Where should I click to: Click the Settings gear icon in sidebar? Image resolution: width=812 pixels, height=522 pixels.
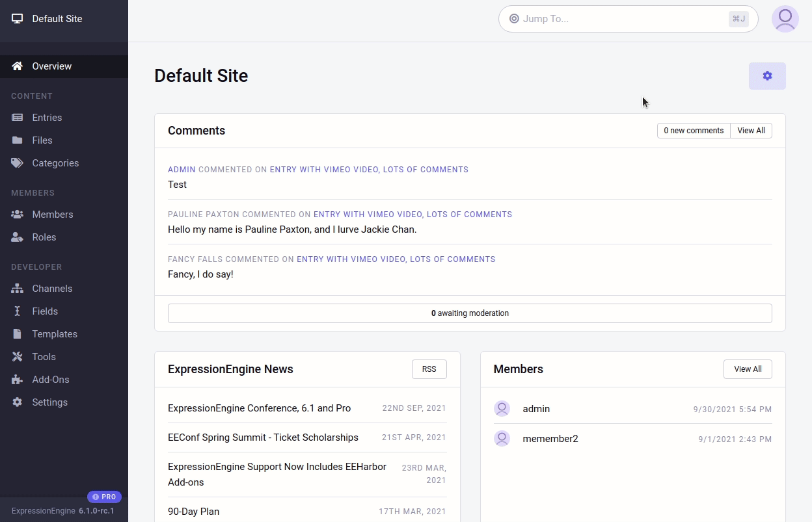tap(18, 402)
